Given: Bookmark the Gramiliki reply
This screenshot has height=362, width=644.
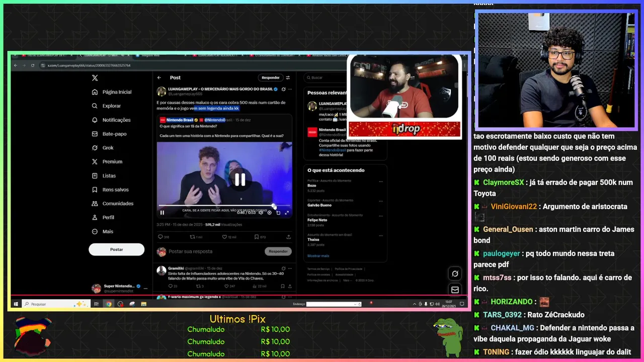Looking at the screenshot, I should tap(283, 286).
